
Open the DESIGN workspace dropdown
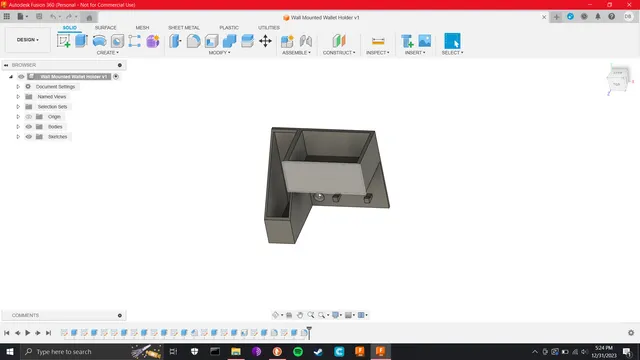[x=28, y=40]
